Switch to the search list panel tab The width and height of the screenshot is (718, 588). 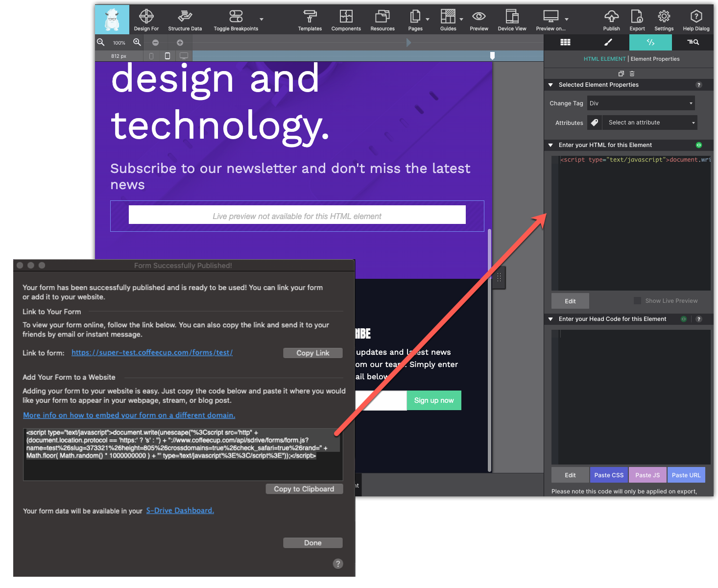coord(693,42)
